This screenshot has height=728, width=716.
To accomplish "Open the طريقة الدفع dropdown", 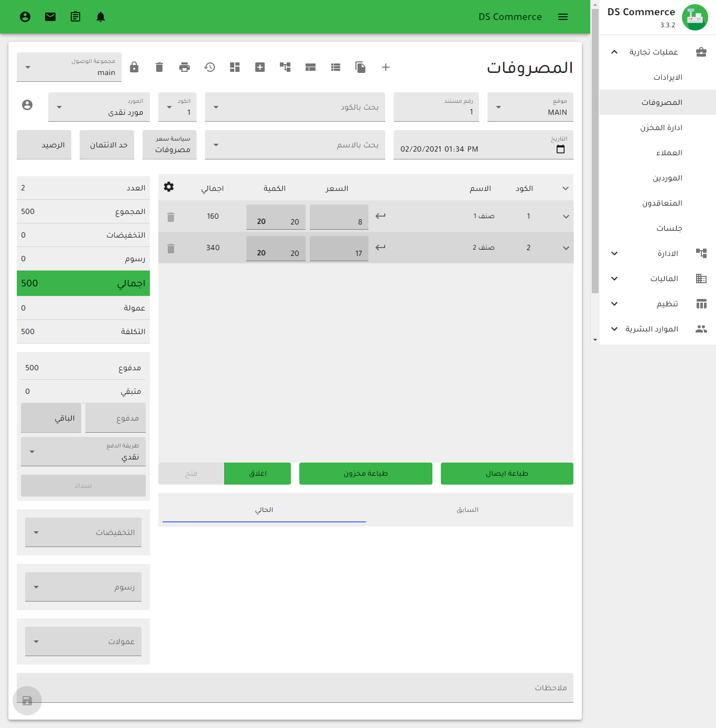I will coord(83,451).
